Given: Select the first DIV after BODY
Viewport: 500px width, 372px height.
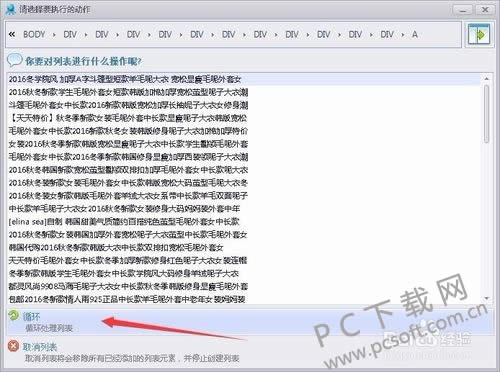Looking at the screenshot, I should [70, 34].
